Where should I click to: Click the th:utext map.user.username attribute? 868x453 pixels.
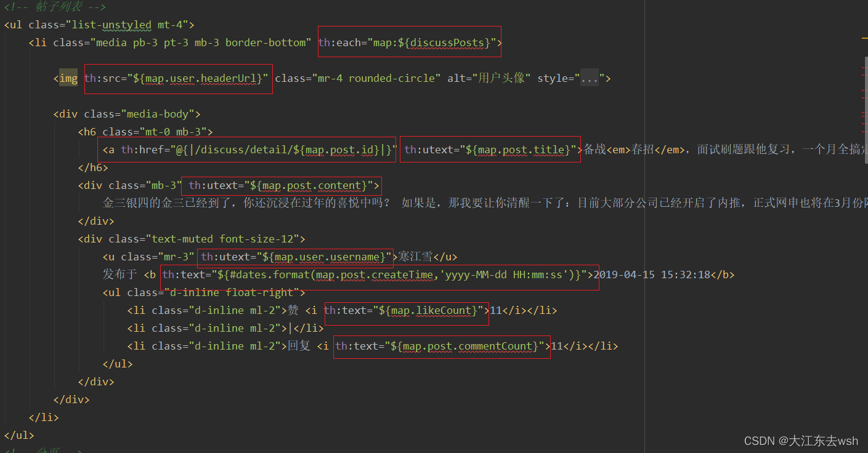coord(296,257)
